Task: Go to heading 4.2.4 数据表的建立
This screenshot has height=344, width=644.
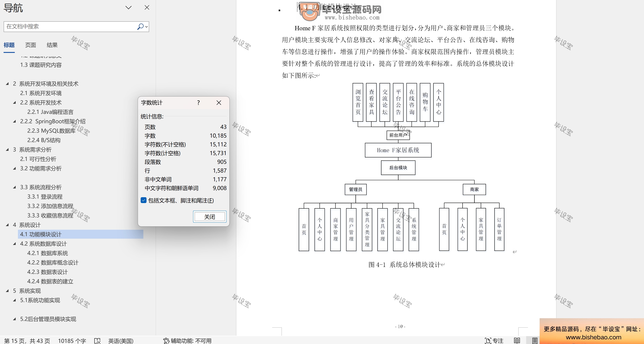Action: (50, 281)
